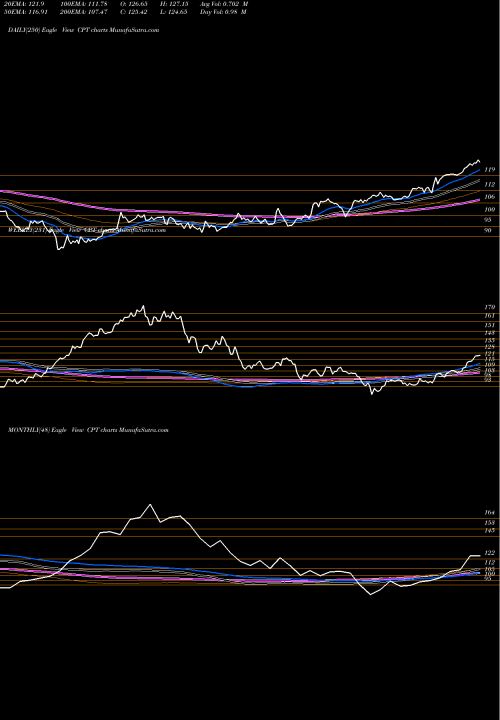Click the 119 price label on daily chart

[x=489, y=170]
